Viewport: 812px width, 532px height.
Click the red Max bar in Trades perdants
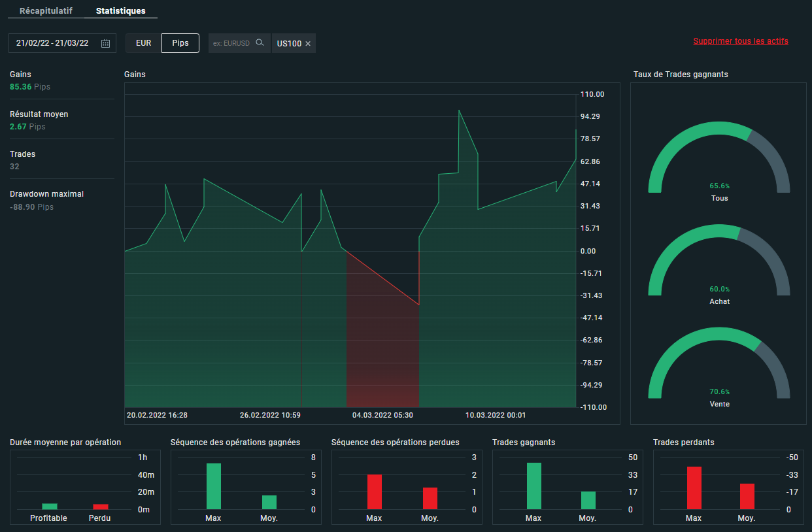pyautogui.click(x=694, y=488)
